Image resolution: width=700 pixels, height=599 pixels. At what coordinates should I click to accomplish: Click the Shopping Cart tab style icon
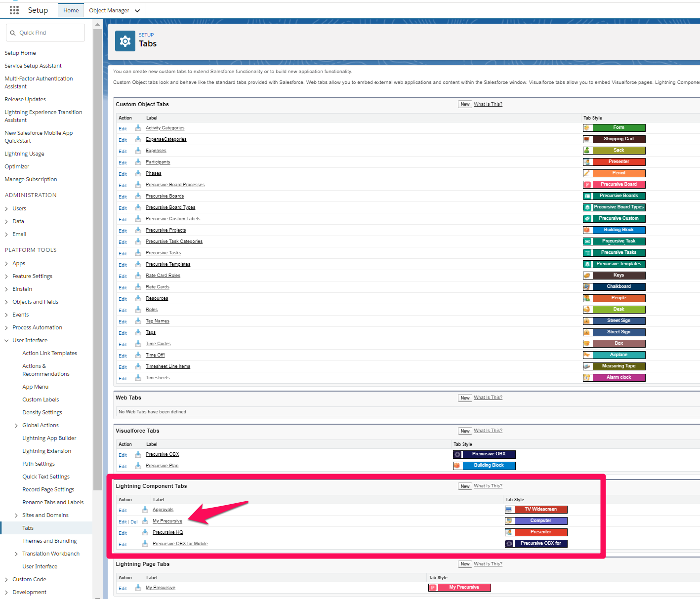pos(587,139)
